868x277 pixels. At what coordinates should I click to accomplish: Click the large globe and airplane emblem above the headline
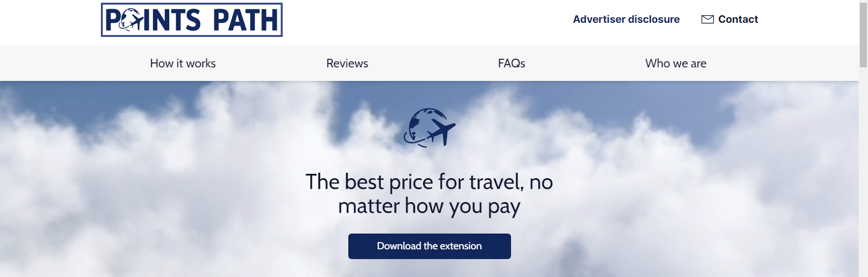point(429,128)
